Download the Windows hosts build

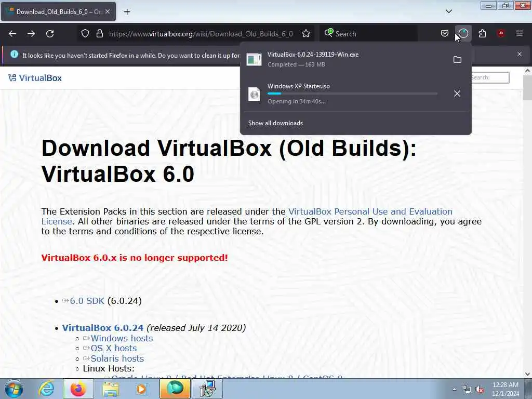click(x=122, y=338)
